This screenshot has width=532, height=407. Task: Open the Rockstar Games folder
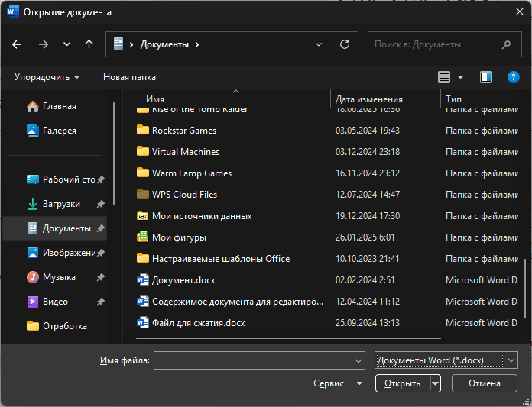click(x=183, y=131)
